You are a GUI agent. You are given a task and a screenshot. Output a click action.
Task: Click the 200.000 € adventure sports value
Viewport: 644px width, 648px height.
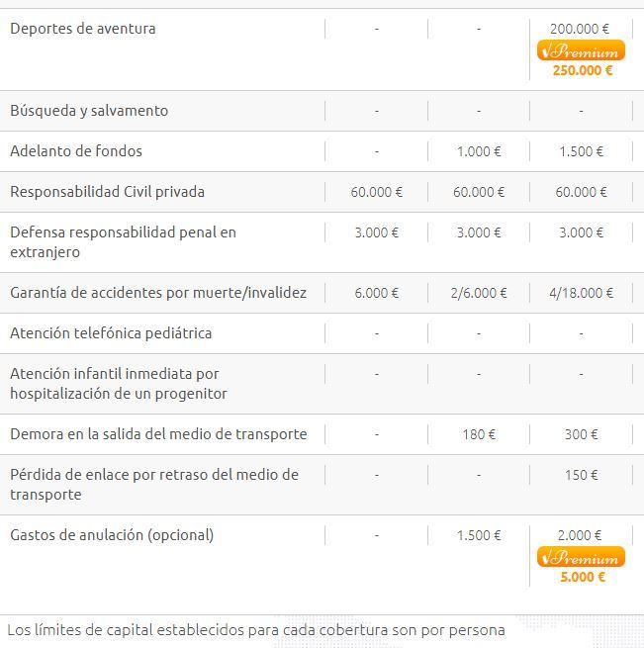click(x=581, y=29)
